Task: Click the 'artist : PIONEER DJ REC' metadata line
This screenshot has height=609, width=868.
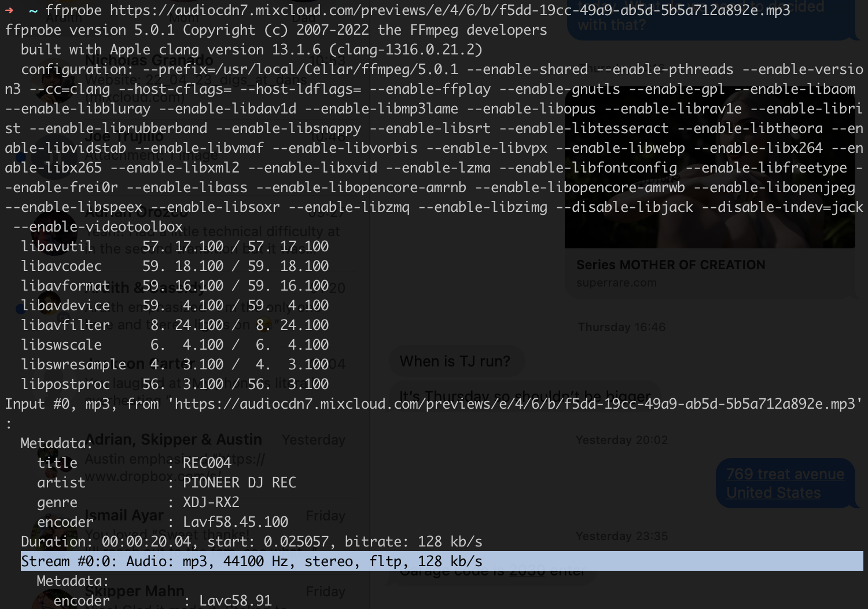Action: pos(167,483)
